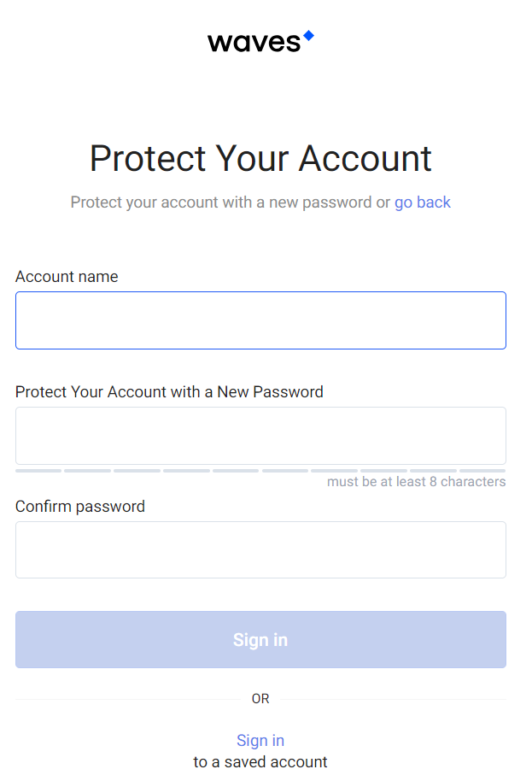532x775 pixels.
Task: Click the "OR" divider text
Action: (x=260, y=699)
